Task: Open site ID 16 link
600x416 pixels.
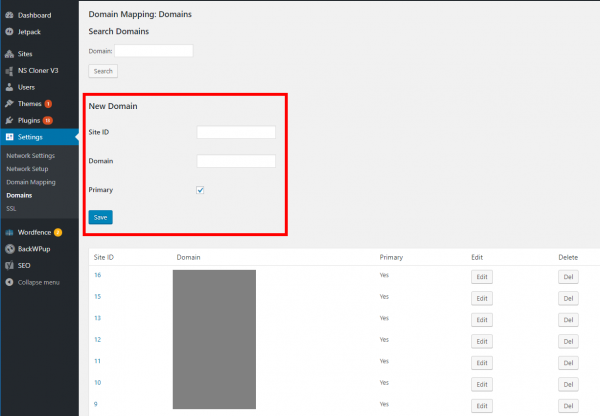Action: [x=98, y=275]
